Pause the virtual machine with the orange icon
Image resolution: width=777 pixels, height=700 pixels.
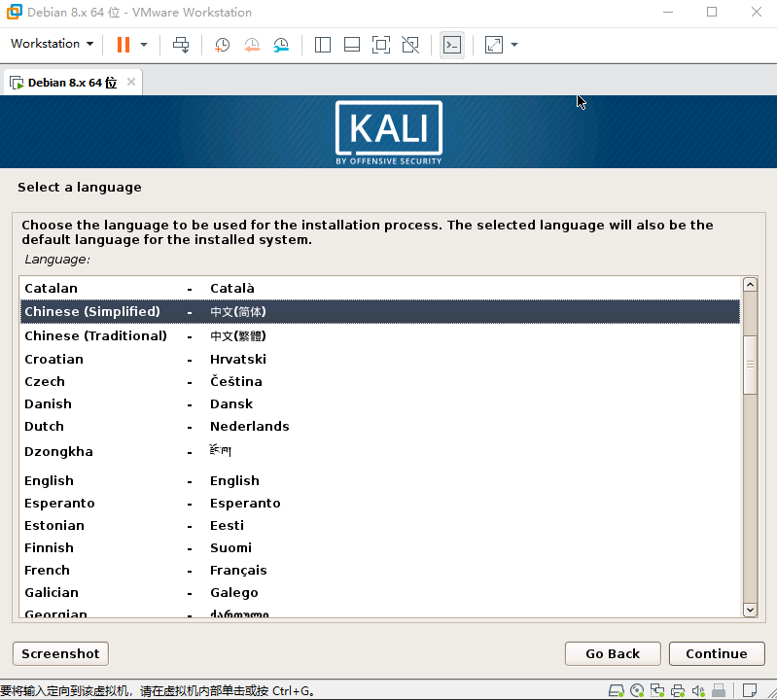(124, 45)
